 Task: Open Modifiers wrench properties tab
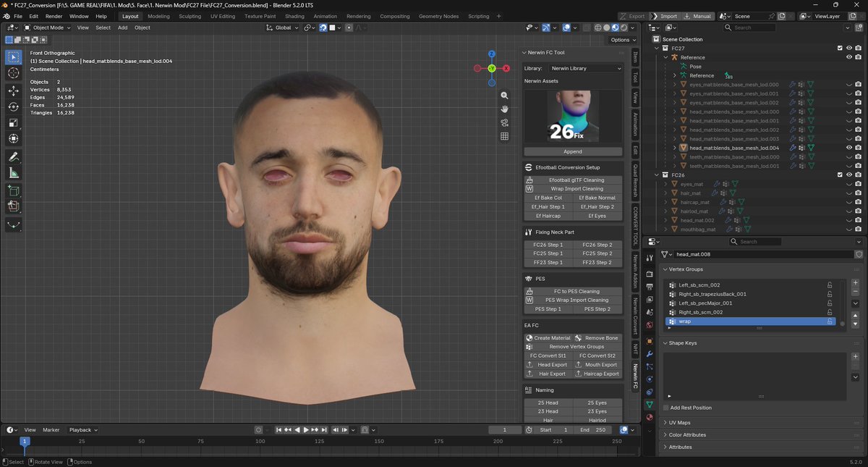coord(650,353)
